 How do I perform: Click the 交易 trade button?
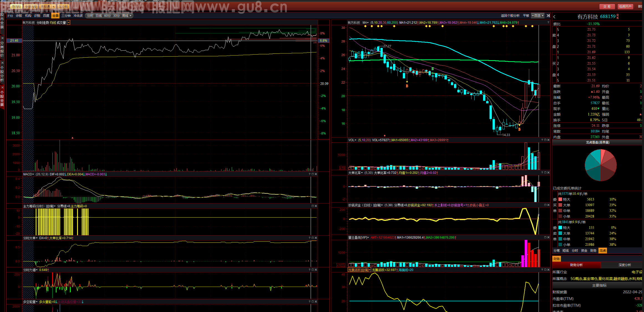(607, 7)
